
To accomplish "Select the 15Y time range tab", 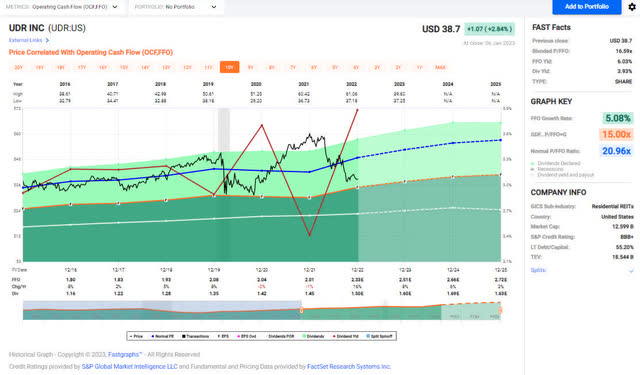I will click(x=124, y=67).
